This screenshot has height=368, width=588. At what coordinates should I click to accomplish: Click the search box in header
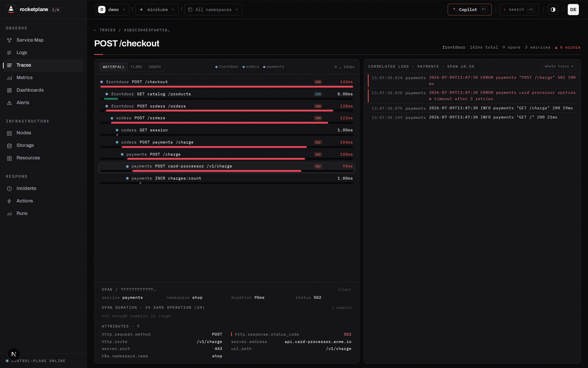point(519,10)
